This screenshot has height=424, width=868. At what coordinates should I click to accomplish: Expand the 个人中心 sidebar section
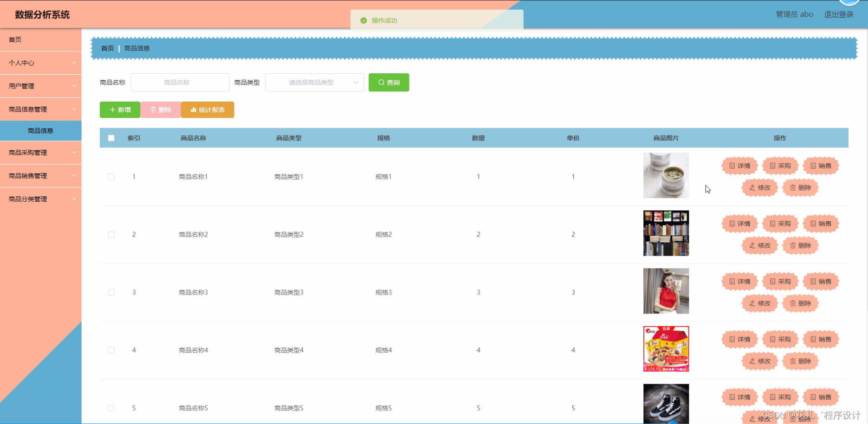(40, 63)
